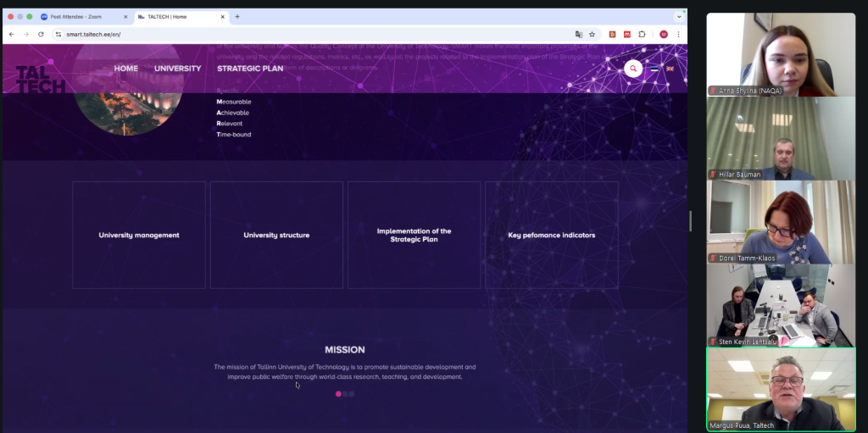Click the magnifier search icon on TalTech site

pyautogui.click(x=632, y=69)
